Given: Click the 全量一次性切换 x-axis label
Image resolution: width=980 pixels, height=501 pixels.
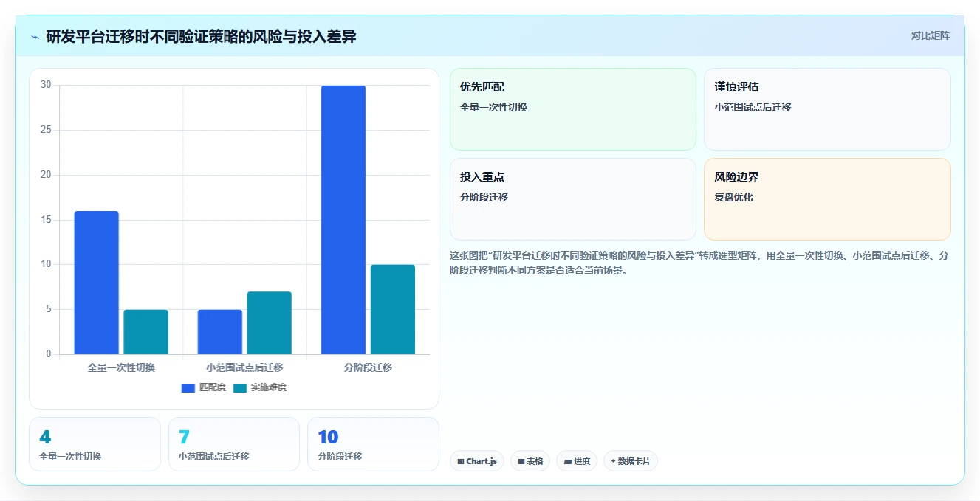Looking at the screenshot, I should pos(121,367).
